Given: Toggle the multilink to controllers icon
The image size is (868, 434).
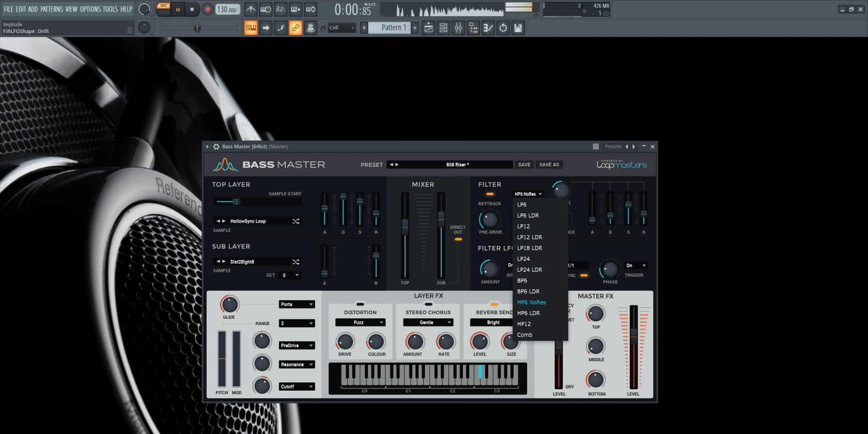Looking at the screenshot, I should tap(296, 28).
